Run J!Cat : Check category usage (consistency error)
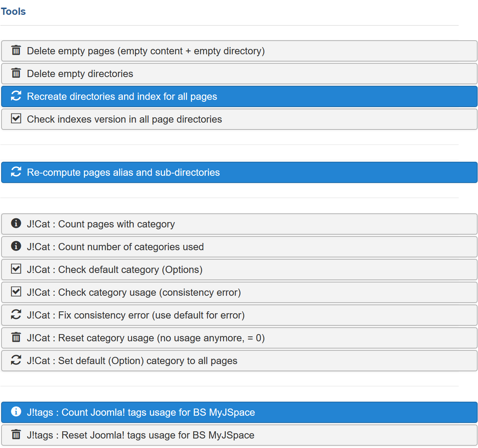This screenshot has width=478, height=448. (239, 292)
